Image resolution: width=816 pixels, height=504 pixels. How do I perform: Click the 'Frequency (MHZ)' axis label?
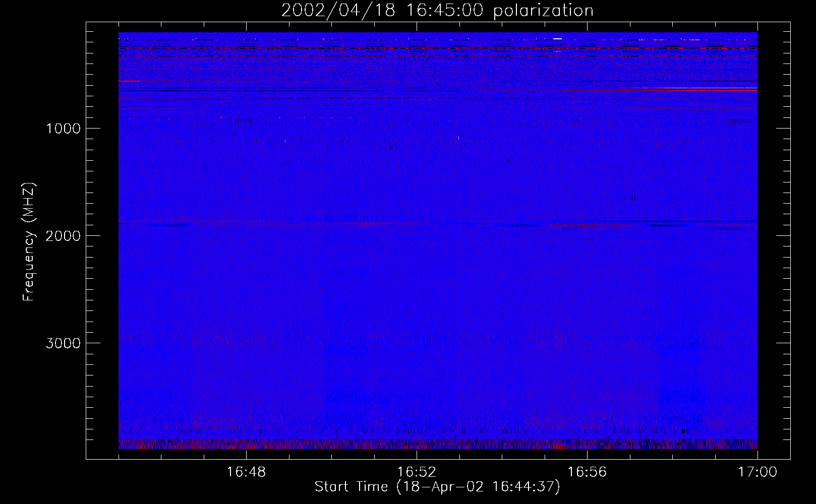click(x=29, y=242)
